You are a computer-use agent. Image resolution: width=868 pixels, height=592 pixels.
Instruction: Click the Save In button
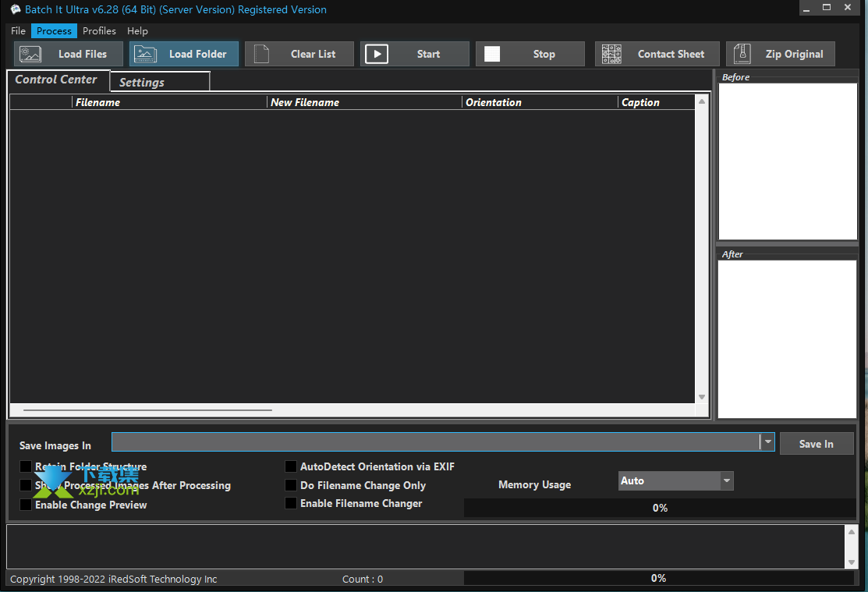817,444
